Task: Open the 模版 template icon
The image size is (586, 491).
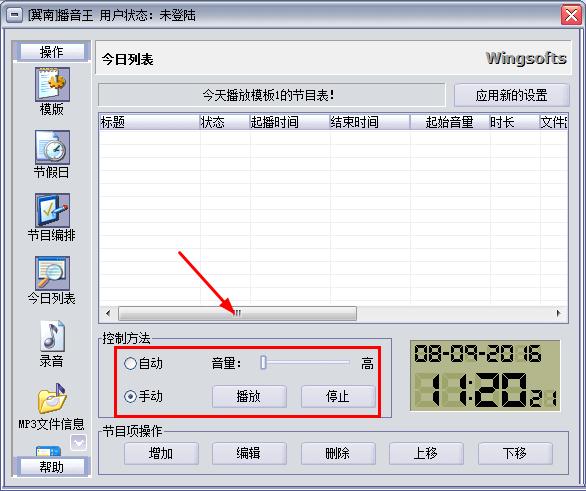Action: click(x=52, y=84)
